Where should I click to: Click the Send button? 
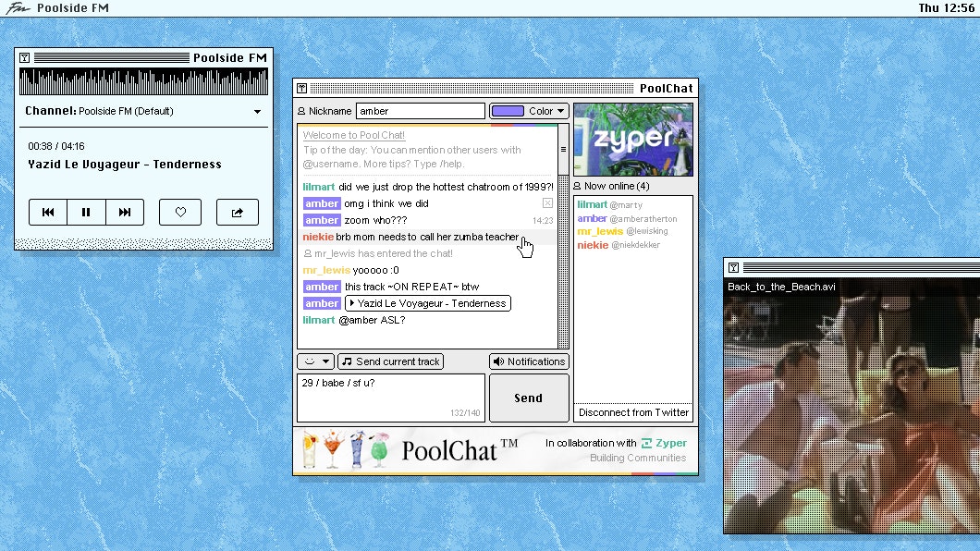[529, 398]
